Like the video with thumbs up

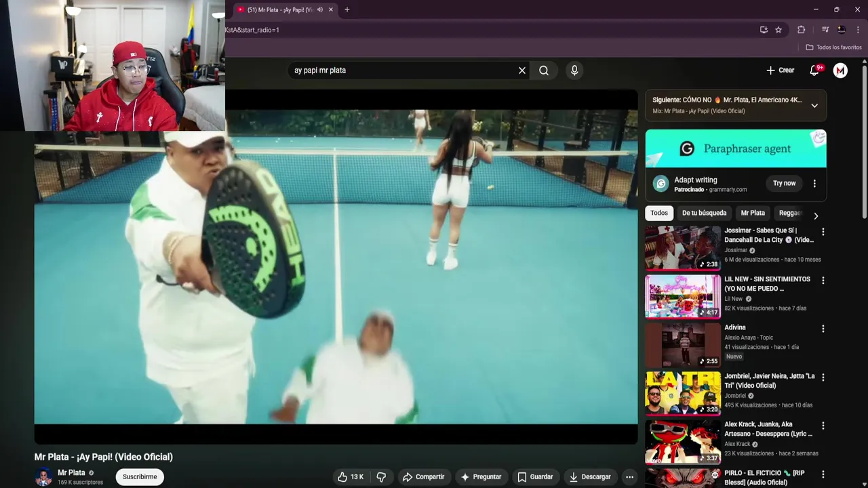(x=351, y=477)
